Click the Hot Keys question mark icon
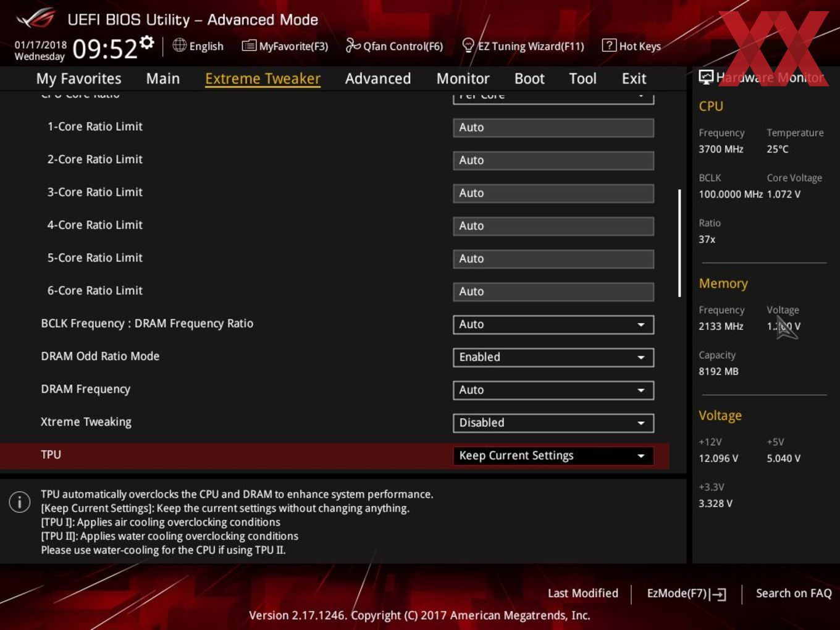Image resolution: width=840 pixels, height=630 pixels. tap(609, 45)
